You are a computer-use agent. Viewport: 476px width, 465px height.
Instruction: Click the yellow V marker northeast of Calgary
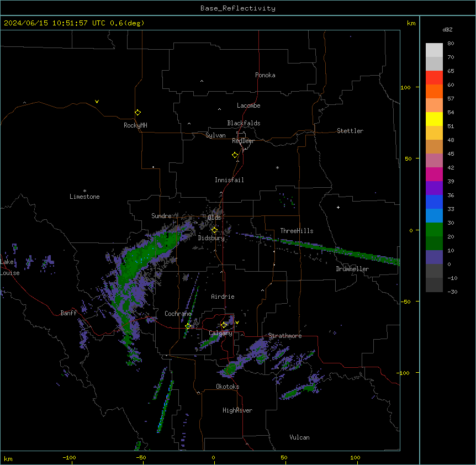pyautogui.click(x=237, y=323)
